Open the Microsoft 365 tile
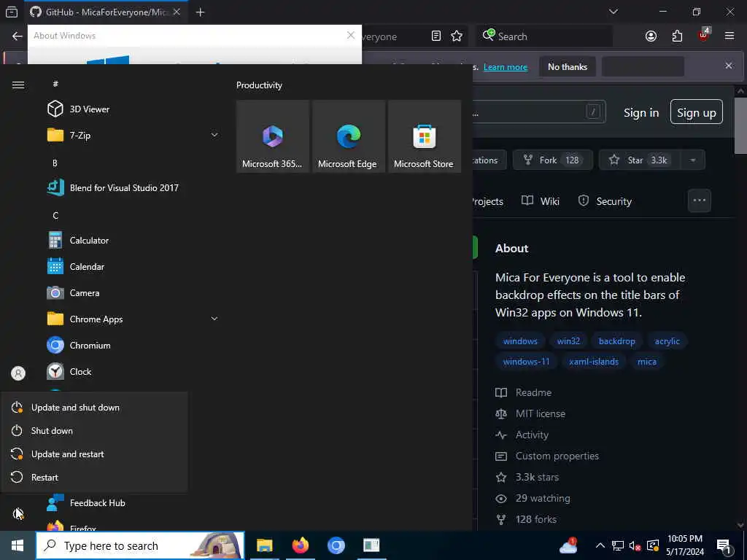The height and width of the screenshot is (560, 747). pyautogui.click(x=273, y=136)
